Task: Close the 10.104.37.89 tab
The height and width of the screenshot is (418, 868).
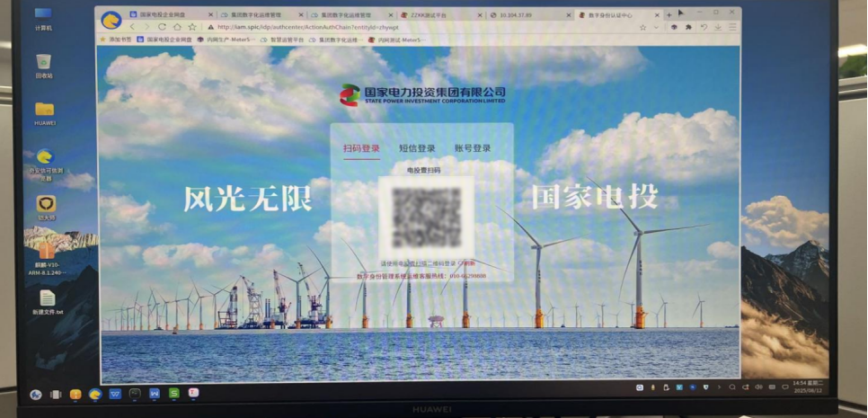Action: pos(569,15)
